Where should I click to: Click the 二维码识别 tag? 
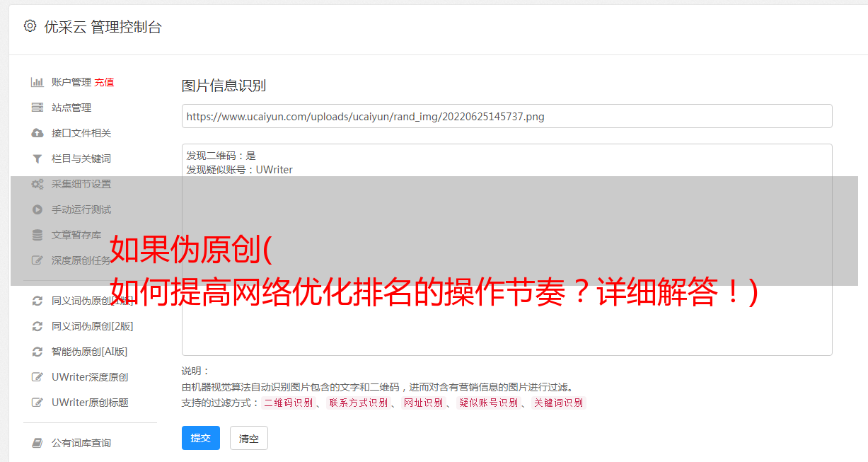289,403
